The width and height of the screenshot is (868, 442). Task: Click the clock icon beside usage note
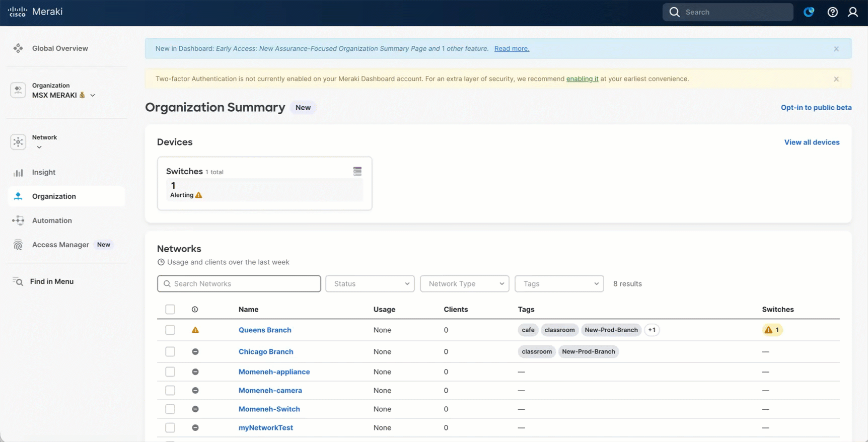pyautogui.click(x=161, y=262)
